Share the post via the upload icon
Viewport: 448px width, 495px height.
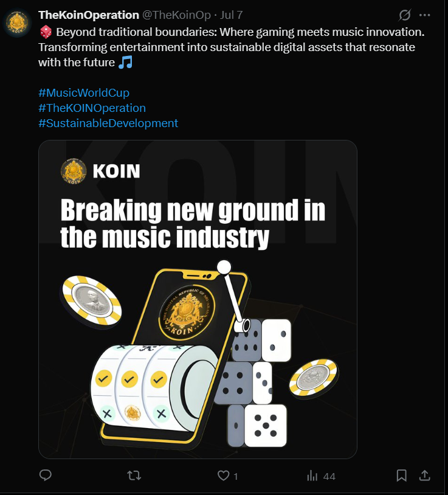pyautogui.click(x=426, y=476)
